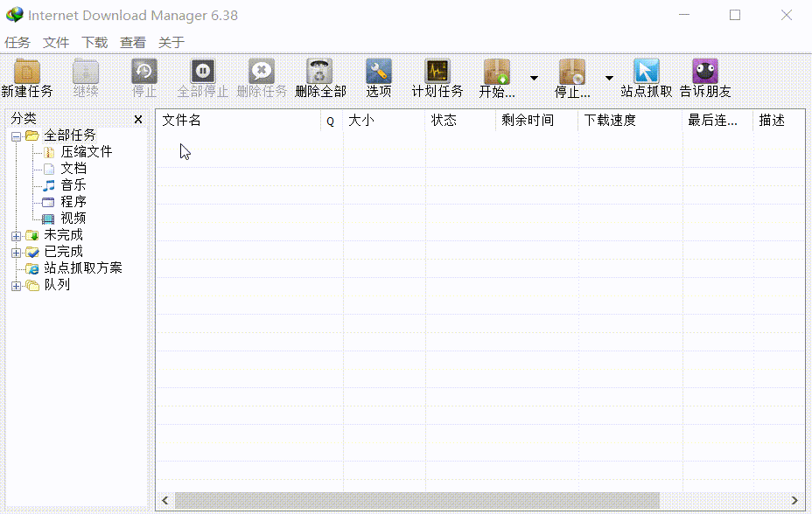Select 程序 category

[x=73, y=202]
